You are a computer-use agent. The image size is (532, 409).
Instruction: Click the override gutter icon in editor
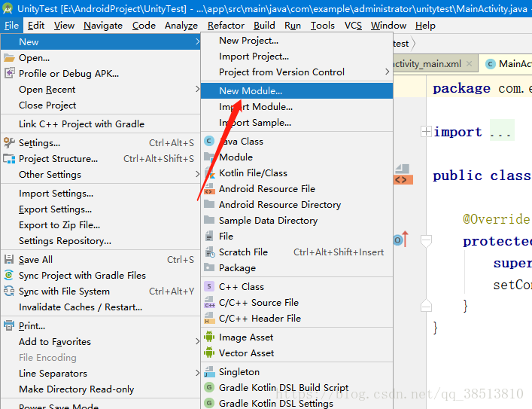coord(401,240)
